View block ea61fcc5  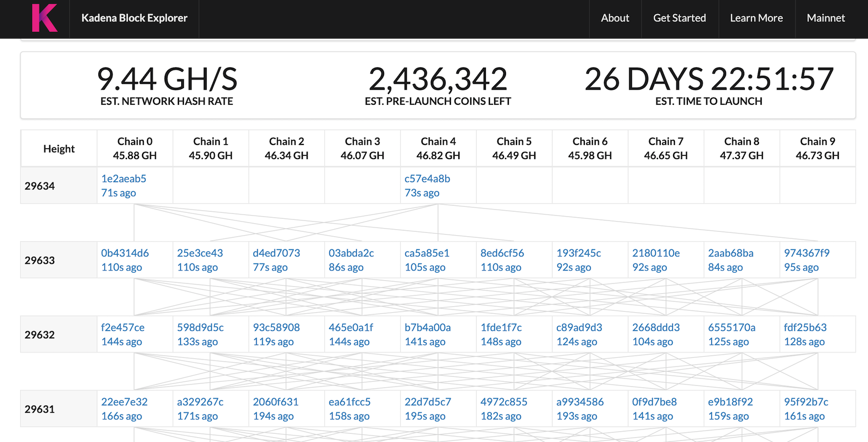(x=350, y=402)
